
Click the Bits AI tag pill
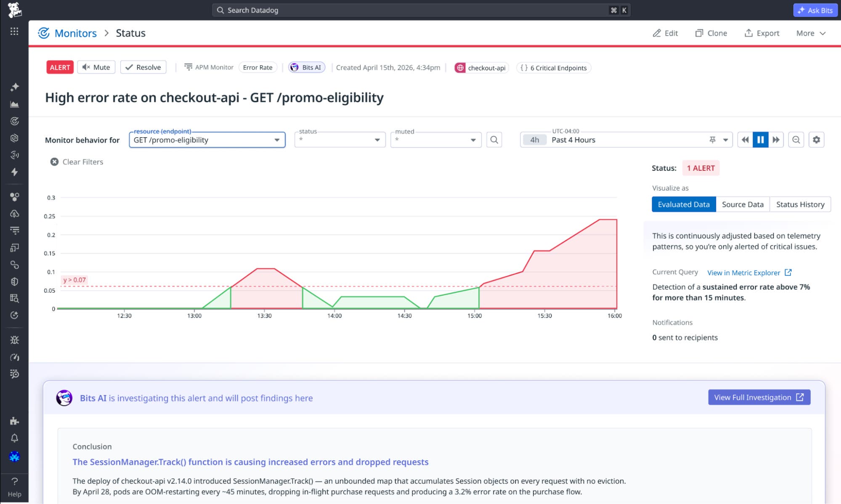pos(307,67)
